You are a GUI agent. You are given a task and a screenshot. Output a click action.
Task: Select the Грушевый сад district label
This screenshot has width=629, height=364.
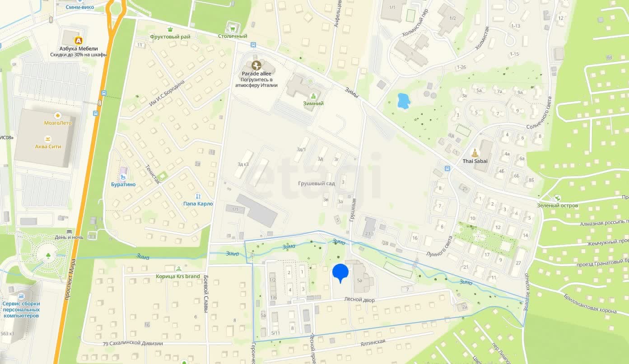317,184
